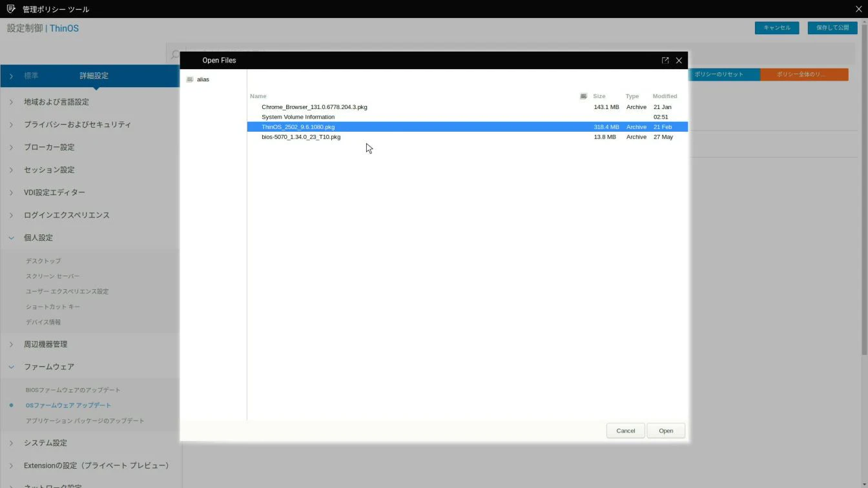
Task: Expand システム設定 section
Action: 11,443
